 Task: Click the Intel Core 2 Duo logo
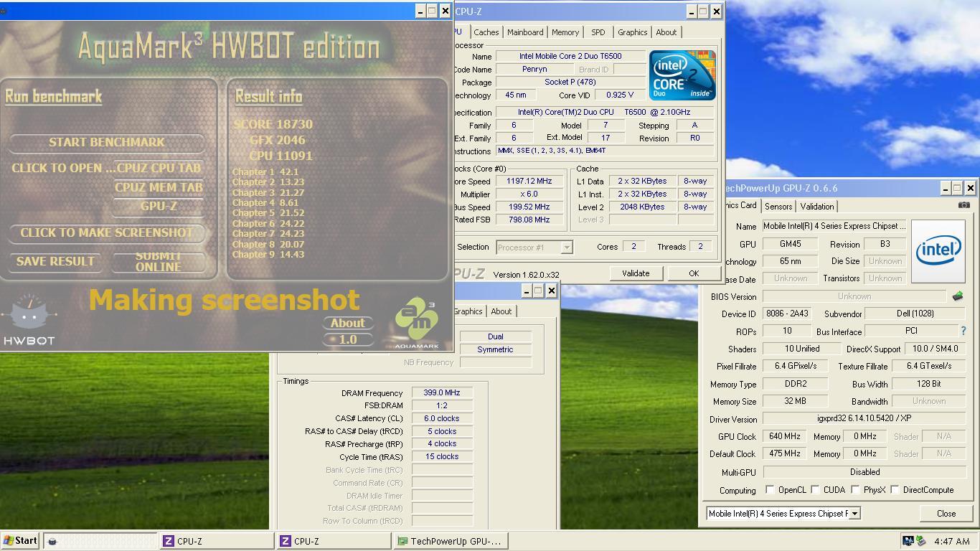coord(682,75)
